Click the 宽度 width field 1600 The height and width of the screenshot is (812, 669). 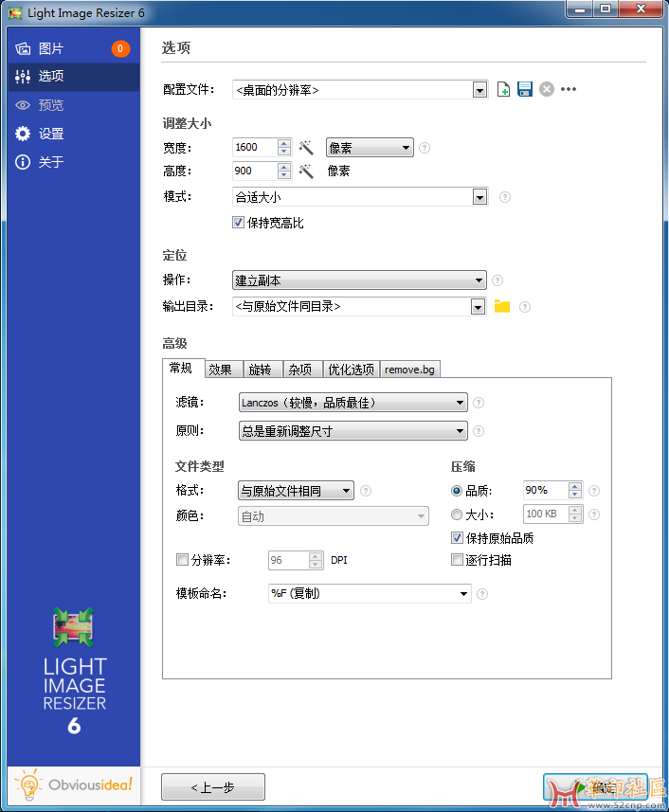point(254,148)
